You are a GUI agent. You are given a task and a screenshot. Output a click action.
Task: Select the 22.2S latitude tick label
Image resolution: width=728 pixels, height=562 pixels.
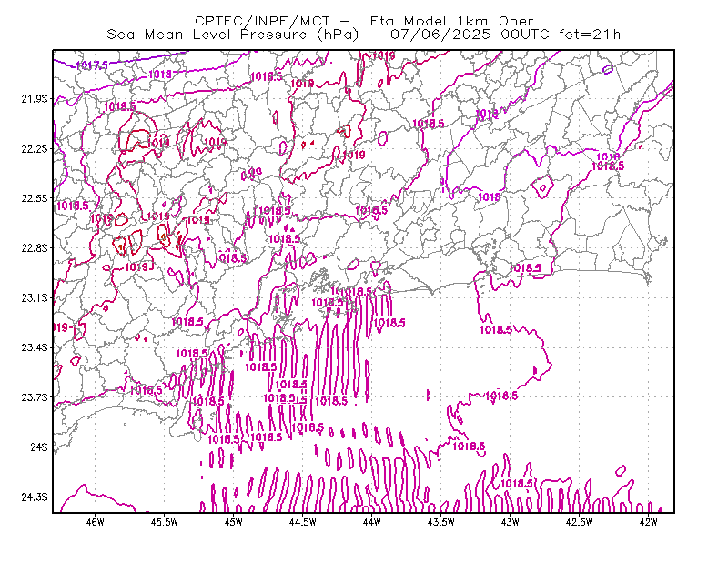[x=35, y=148]
